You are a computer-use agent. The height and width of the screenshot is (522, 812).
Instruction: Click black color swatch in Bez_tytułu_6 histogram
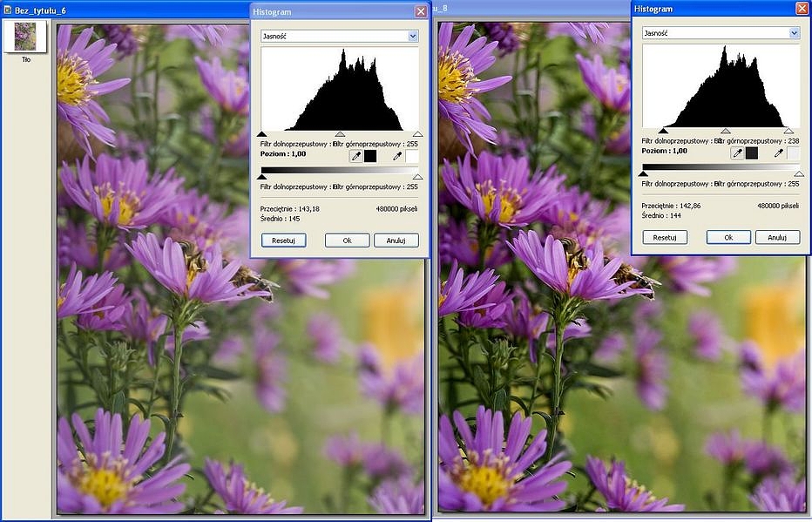(370, 156)
